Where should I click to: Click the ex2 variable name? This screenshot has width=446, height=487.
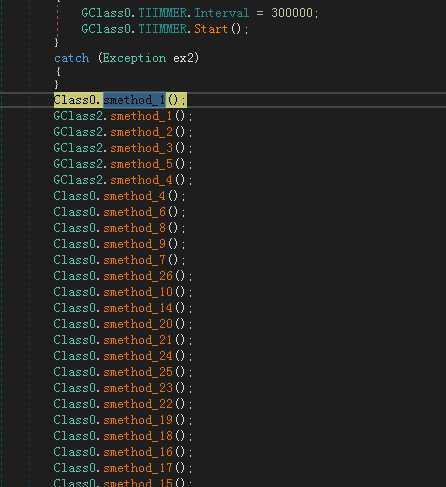pyautogui.click(x=183, y=58)
